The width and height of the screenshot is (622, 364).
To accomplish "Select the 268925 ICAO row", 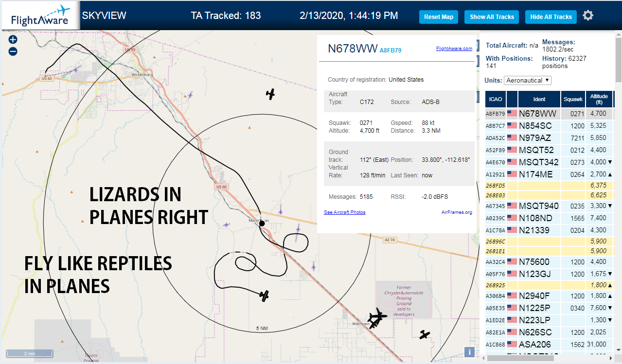I will click(x=549, y=285).
